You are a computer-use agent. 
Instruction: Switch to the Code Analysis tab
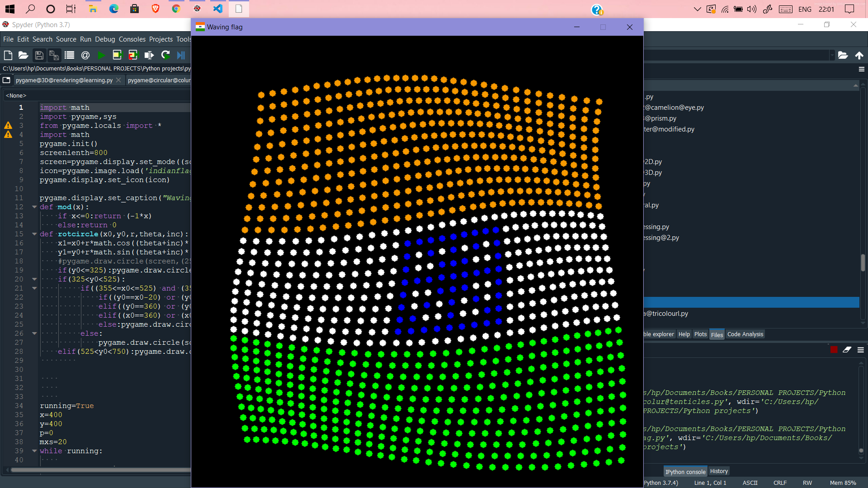pyautogui.click(x=745, y=334)
